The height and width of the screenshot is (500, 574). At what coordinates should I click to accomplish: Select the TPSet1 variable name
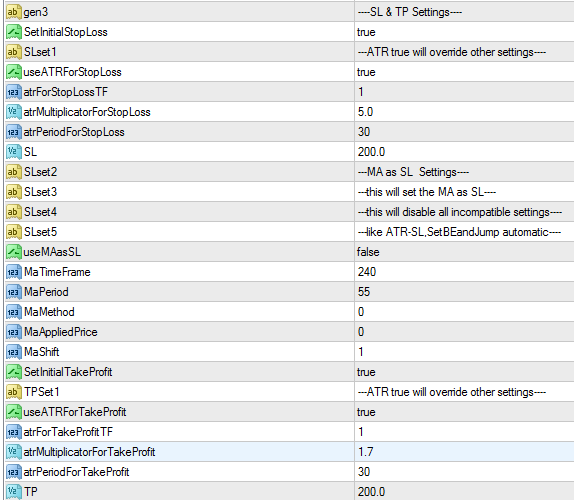(41, 392)
